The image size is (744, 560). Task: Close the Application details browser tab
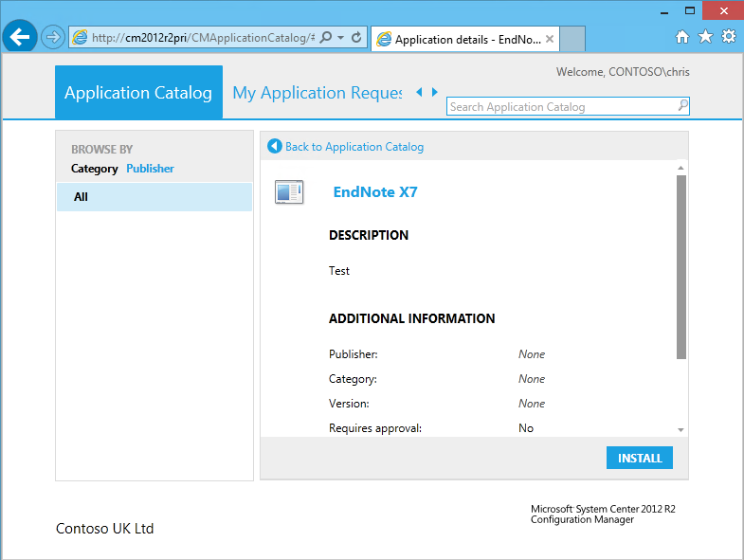550,39
